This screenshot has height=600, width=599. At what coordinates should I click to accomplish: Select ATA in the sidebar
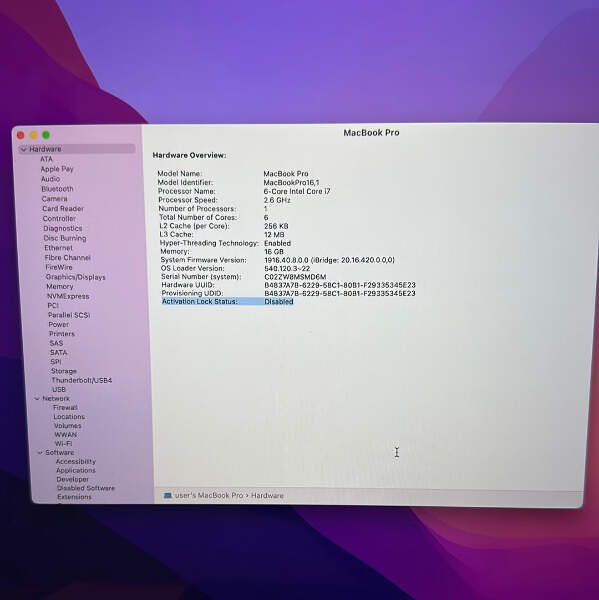tap(46, 159)
